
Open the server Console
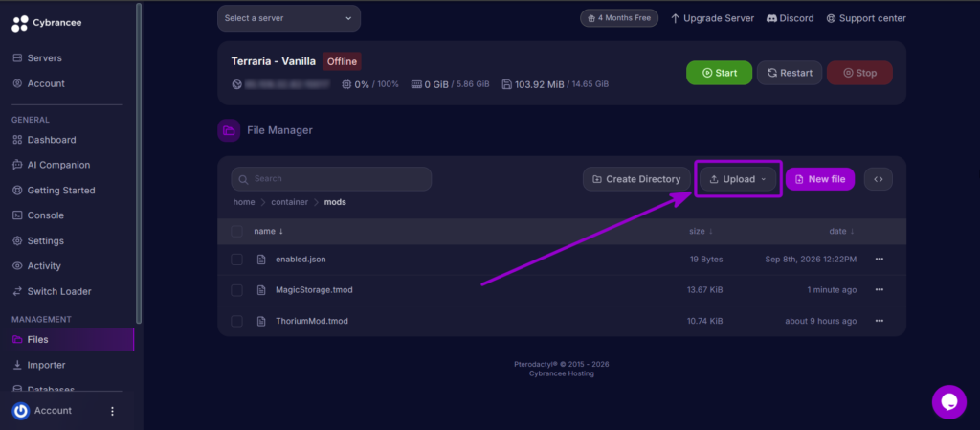click(37, 215)
